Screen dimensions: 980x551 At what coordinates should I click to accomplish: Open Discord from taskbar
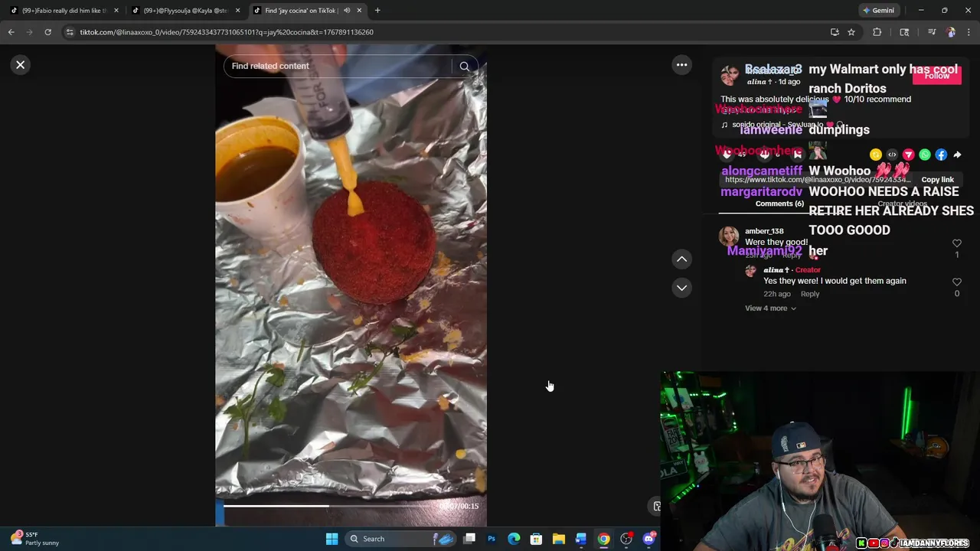649,539
